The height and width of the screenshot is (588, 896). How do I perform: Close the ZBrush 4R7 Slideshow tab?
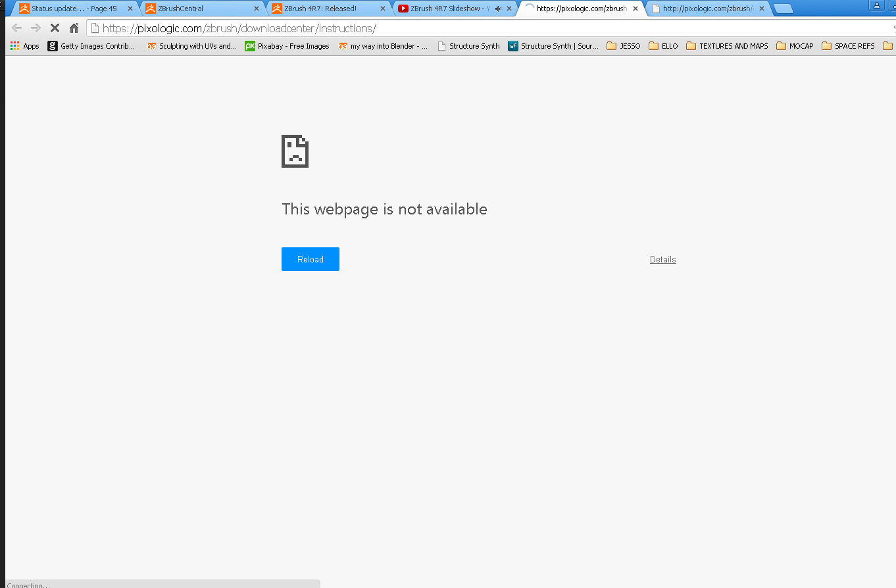(509, 9)
